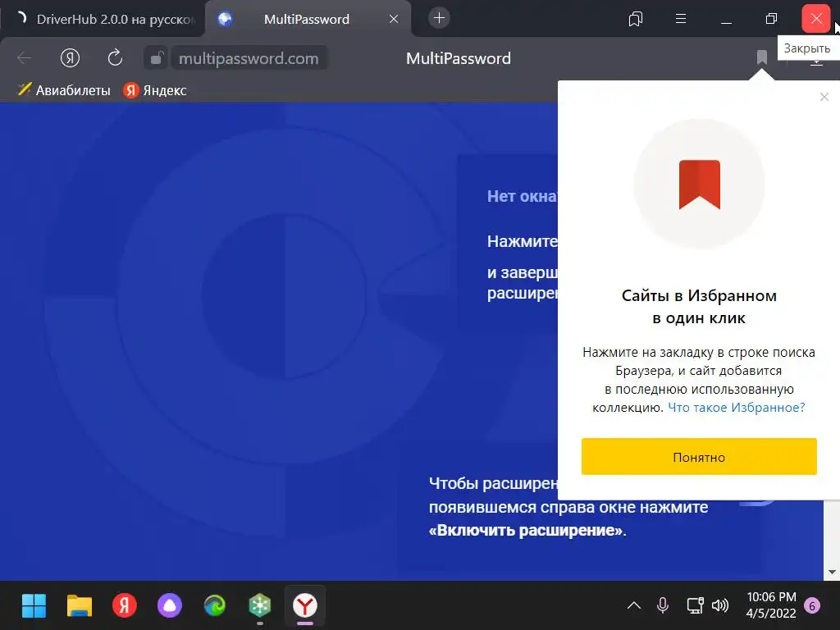Image resolution: width=840 pixels, height=630 pixels.
Task: Confirm with the Понятно button
Action: tap(699, 456)
